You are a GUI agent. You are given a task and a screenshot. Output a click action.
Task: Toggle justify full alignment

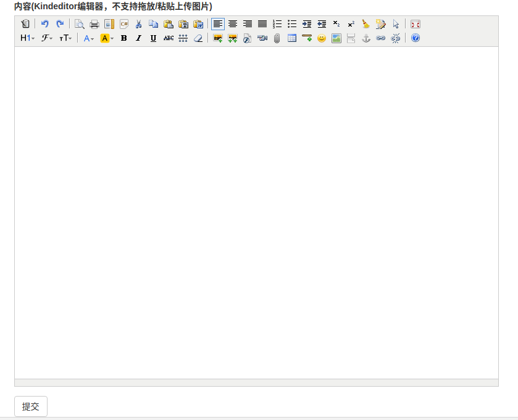click(x=262, y=24)
